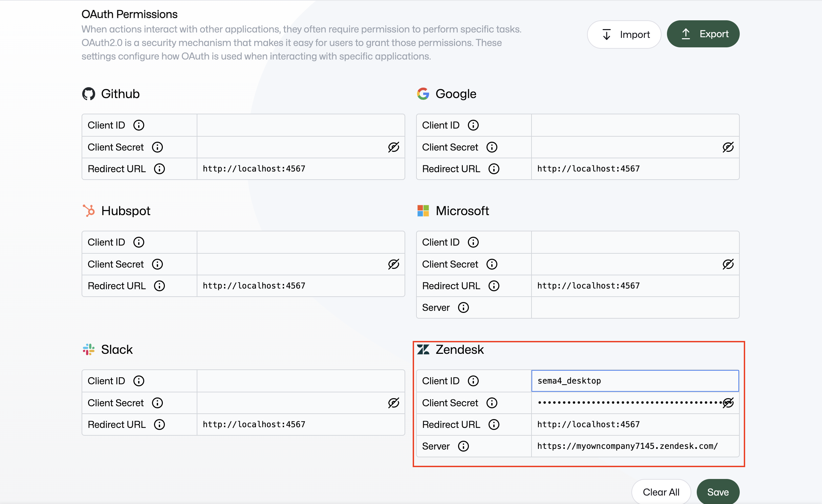Click the Google Redirect URL info icon
The image size is (822, 504).
point(494,169)
